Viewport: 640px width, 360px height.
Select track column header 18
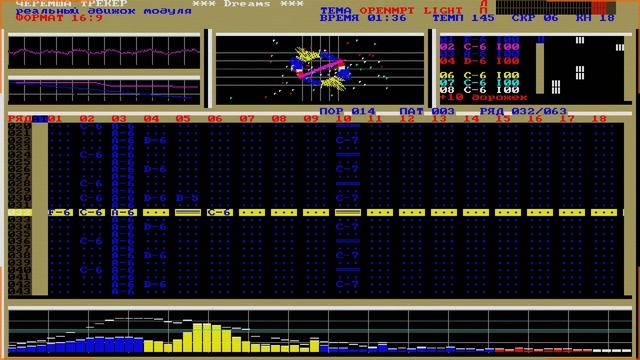tap(599, 119)
